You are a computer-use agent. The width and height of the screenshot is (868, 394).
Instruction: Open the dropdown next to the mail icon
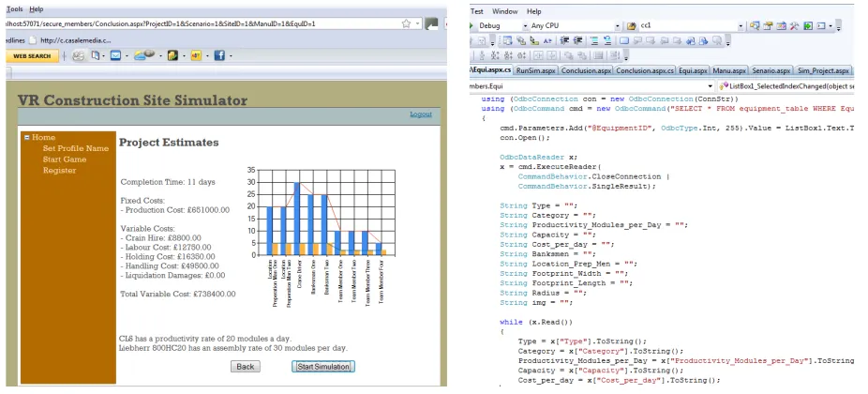(127, 56)
